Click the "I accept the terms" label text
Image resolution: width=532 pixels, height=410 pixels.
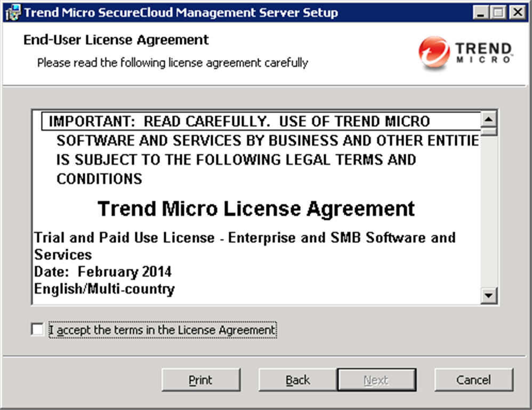[162, 330]
